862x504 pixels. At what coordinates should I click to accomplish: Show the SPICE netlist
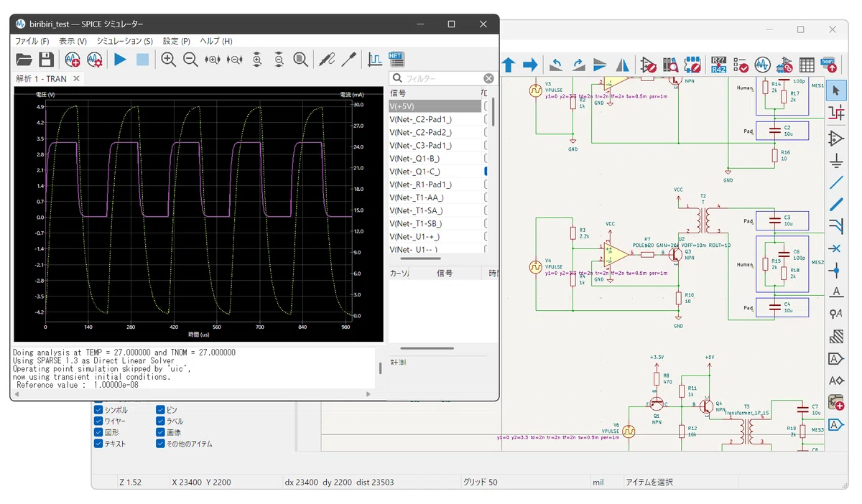pyautogui.click(x=397, y=60)
